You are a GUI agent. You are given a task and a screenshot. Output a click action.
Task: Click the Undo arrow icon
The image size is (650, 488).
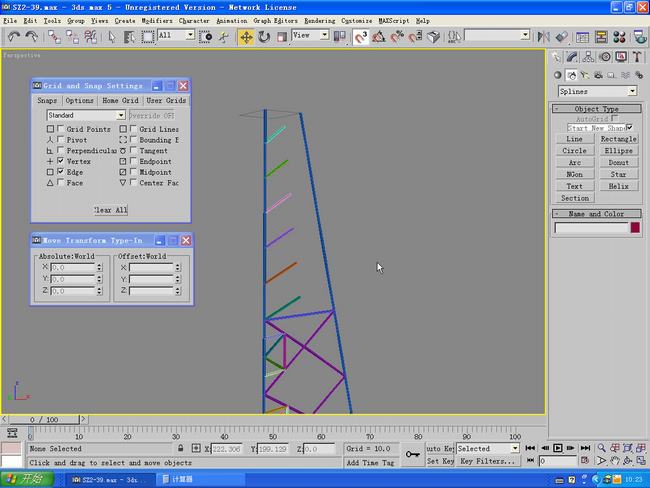pos(14,37)
